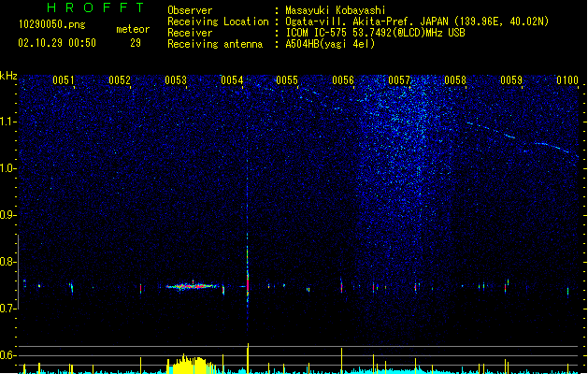The height and width of the screenshot is (374, 588).
Task: Select observer name Masayuki Kobayashi
Action: click(336, 10)
